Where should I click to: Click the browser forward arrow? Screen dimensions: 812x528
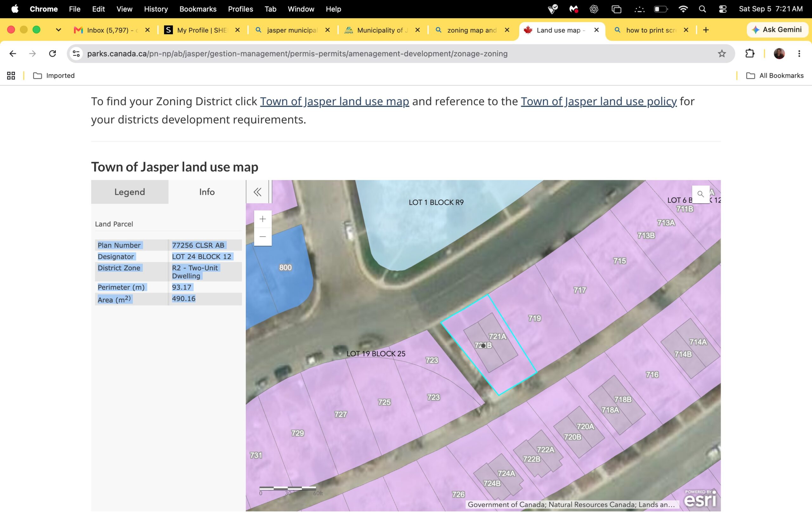[32, 54]
